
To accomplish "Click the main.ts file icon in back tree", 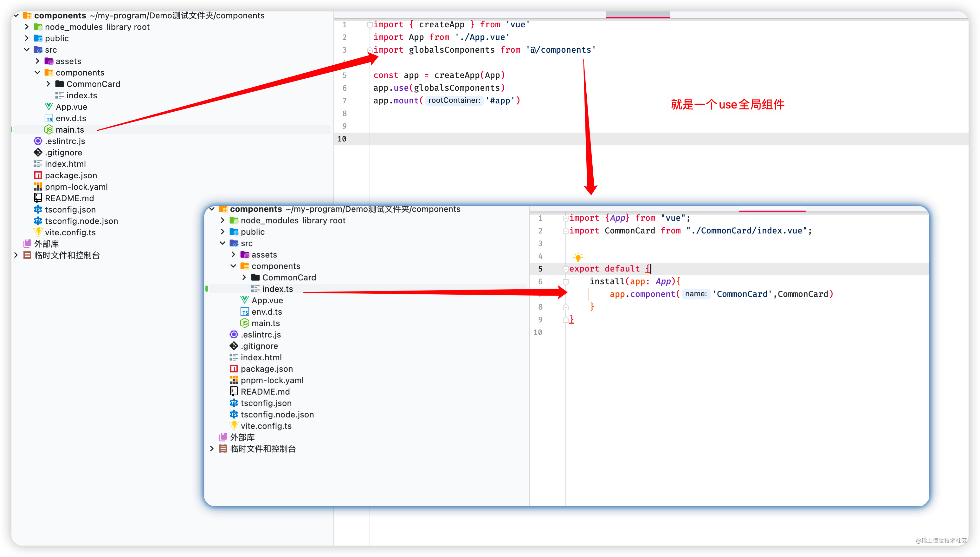I will pyautogui.click(x=48, y=130).
